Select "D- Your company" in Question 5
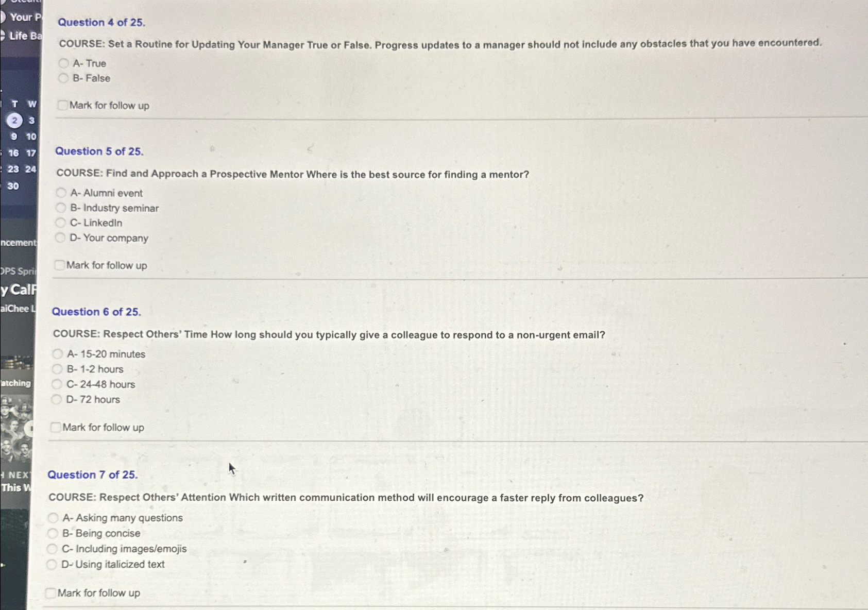 click(x=61, y=238)
